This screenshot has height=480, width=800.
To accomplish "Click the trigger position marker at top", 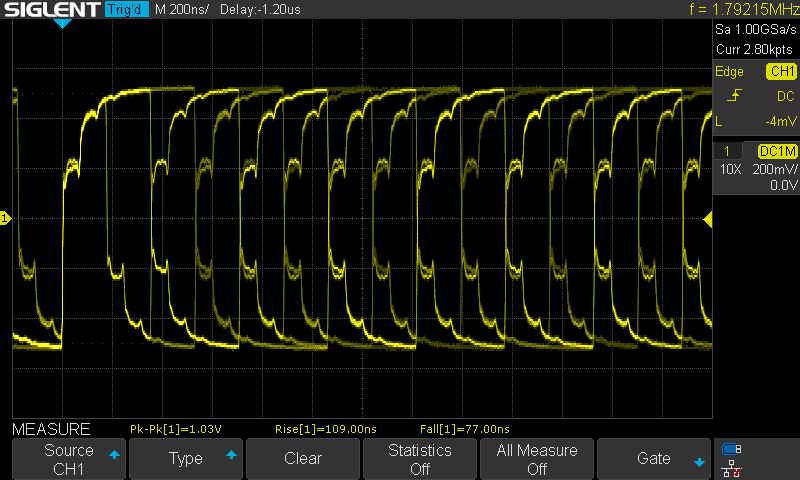I will click(62, 23).
